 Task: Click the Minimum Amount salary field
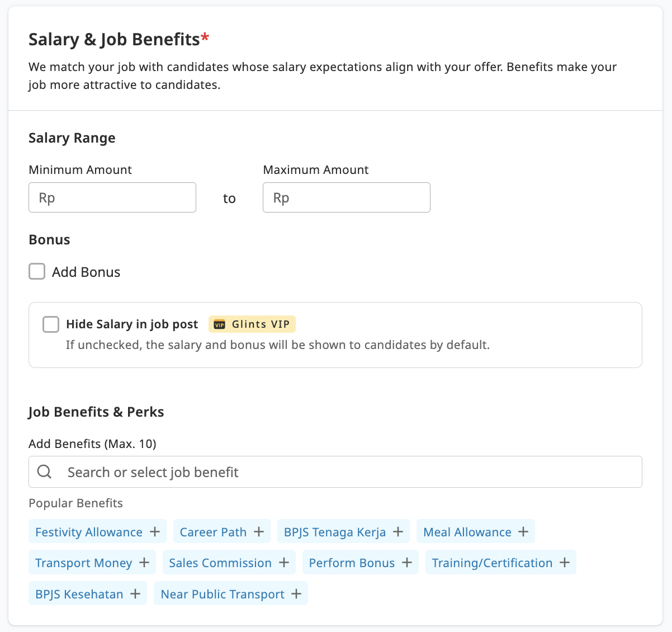point(112,197)
